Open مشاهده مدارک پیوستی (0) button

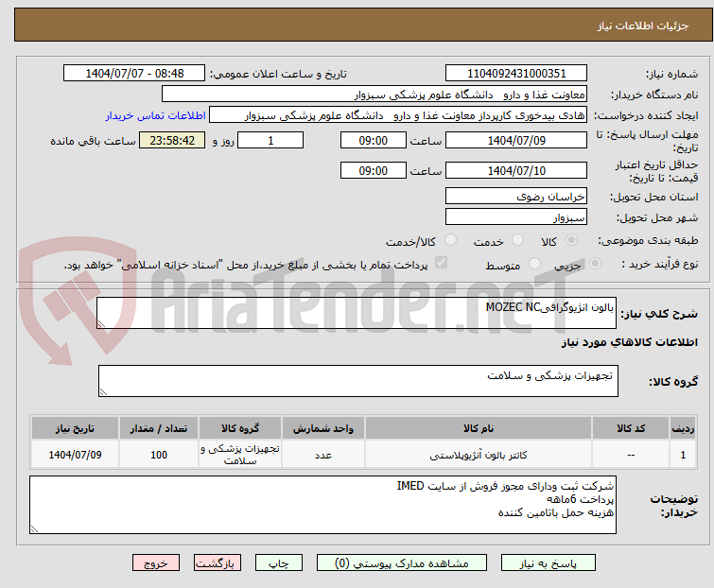pyautogui.click(x=402, y=563)
